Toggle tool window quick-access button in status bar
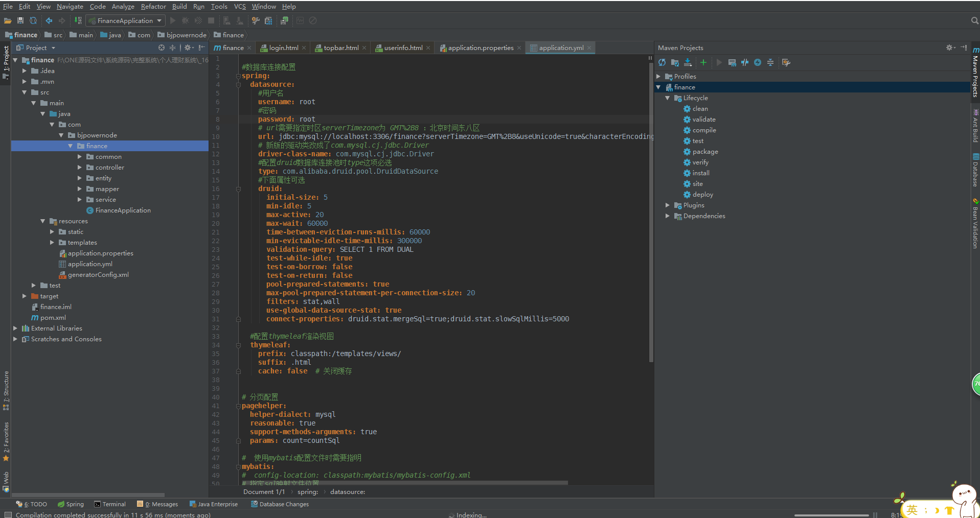Image resolution: width=980 pixels, height=518 pixels. [x=8, y=514]
